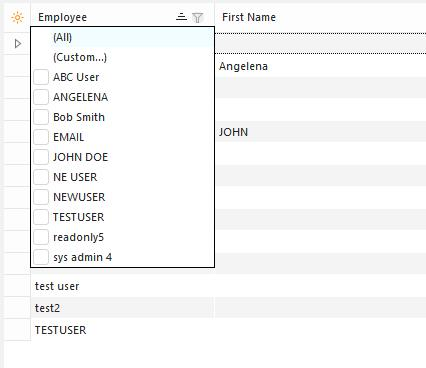Image resolution: width=426 pixels, height=368 pixels.
Task: Check the JOHN DOE checkbox
Action: (41, 157)
